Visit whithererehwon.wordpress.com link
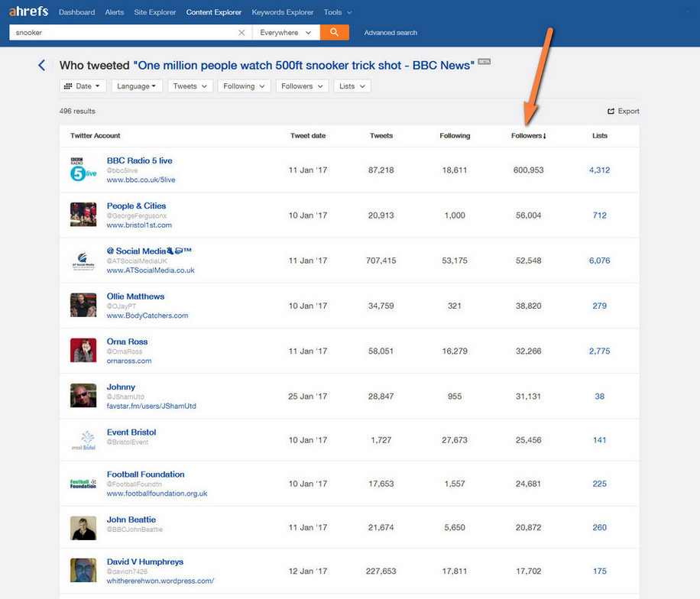 [x=160, y=581]
